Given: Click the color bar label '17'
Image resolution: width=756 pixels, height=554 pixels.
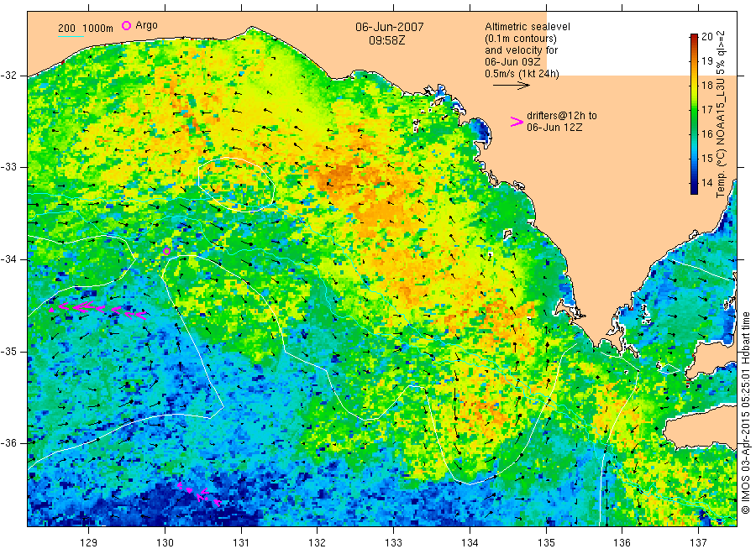Looking at the screenshot, I should coord(706,109).
